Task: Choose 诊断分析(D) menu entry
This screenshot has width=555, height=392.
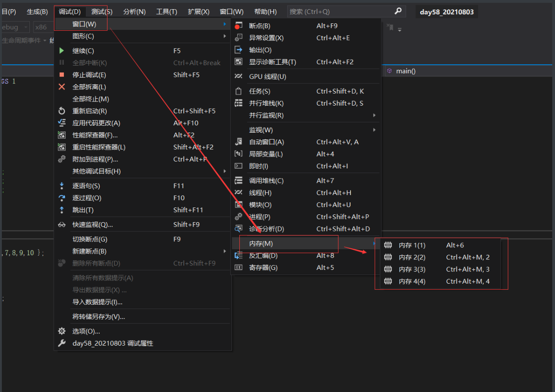Action: [306, 228]
